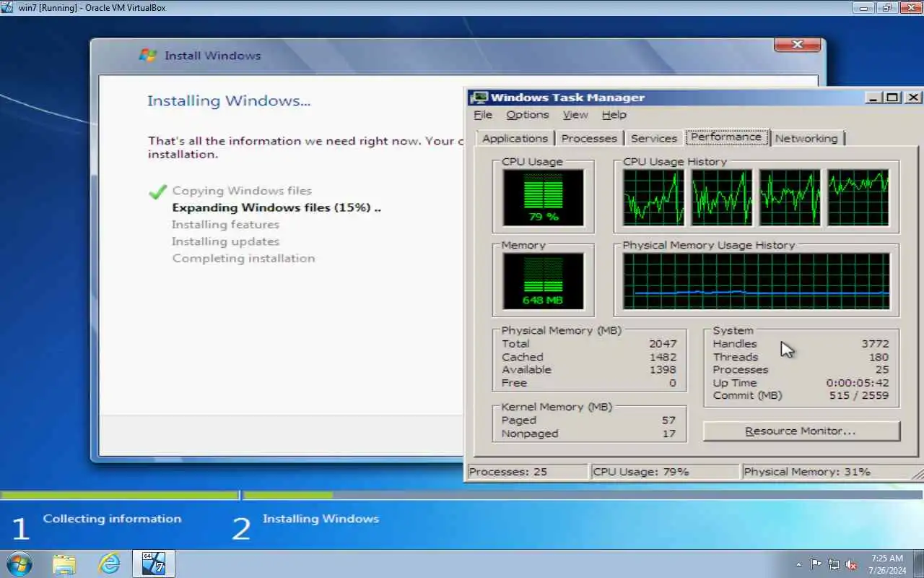
Task: Minimize the VirtualBox VM window
Action: pyautogui.click(x=863, y=7)
